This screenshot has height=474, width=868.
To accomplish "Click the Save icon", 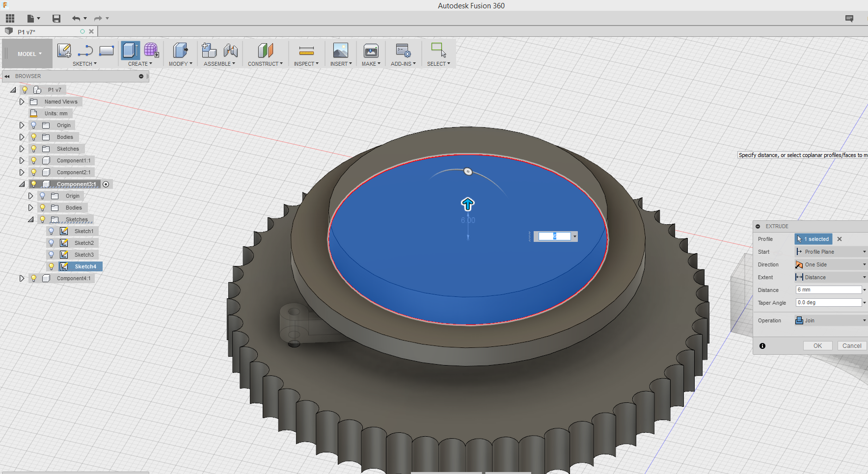I will pyautogui.click(x=56, y=19).
